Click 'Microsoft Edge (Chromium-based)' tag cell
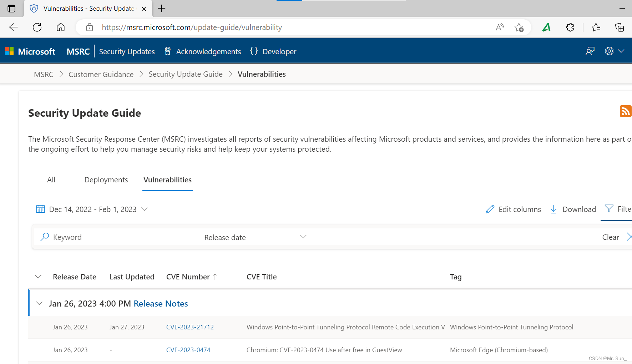 tap(499, 350)
